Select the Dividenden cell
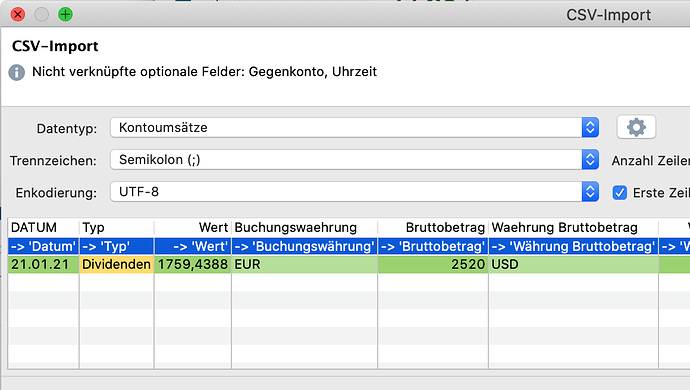 (x=117, y=264)
